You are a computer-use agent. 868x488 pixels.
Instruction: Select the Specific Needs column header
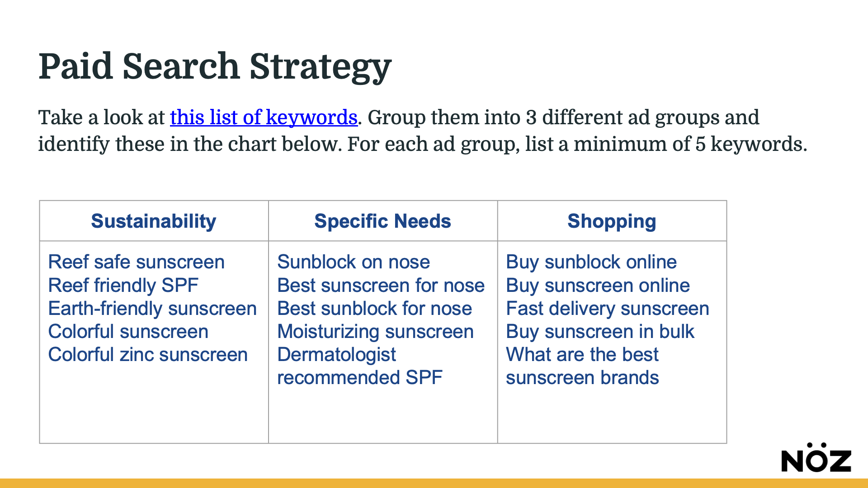pyautogui.click(x=382, y=221)
